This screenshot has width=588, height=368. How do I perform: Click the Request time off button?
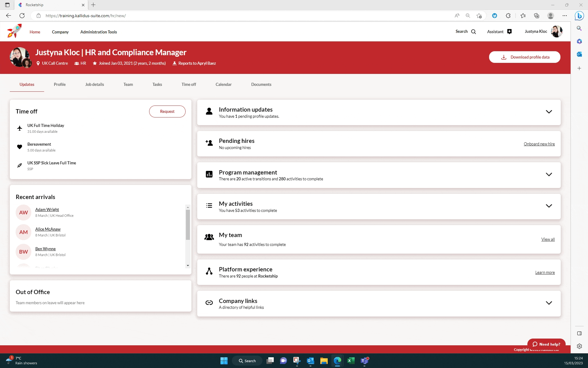pos(167,112)
